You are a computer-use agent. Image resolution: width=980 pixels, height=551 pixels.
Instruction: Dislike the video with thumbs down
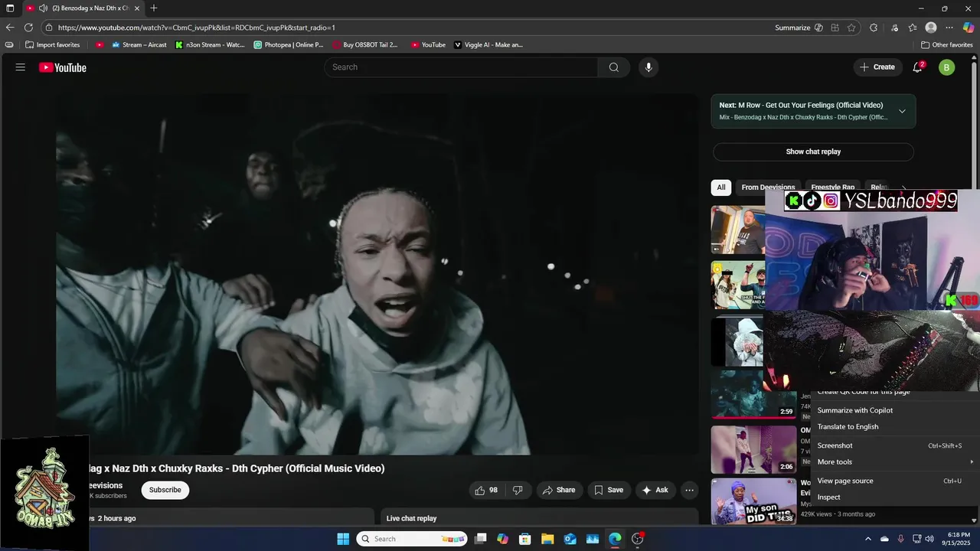(x=518, y=490)
